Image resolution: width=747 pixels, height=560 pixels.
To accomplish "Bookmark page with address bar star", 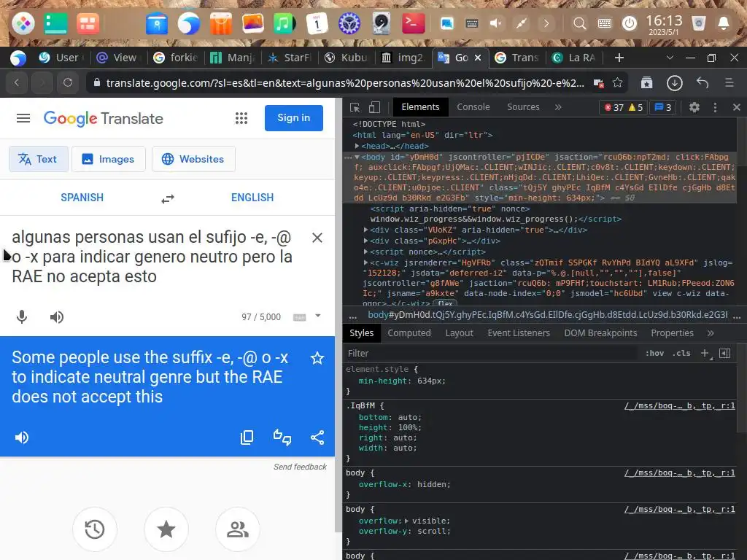I will click(617, 83).
